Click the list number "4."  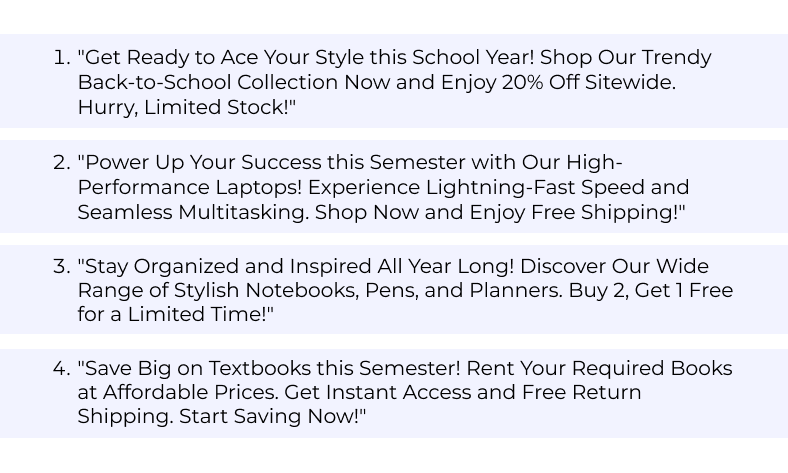pyautogui.click(x=62, y=368)
